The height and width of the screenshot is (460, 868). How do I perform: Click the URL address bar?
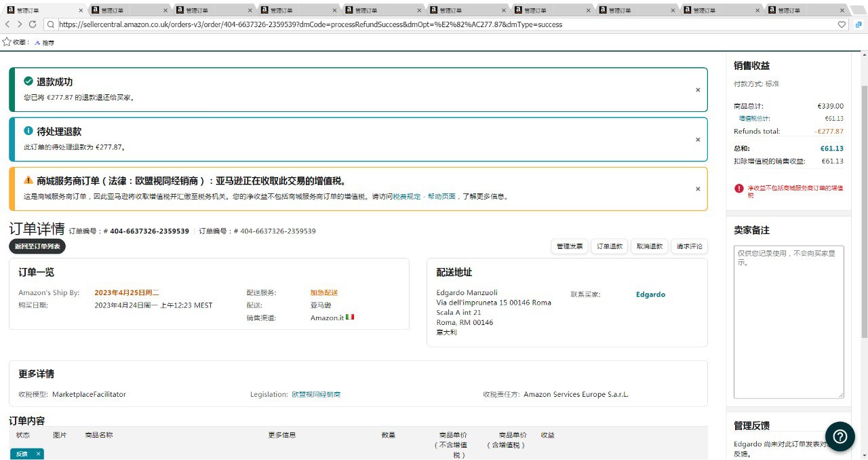click(x=441, y=24)
